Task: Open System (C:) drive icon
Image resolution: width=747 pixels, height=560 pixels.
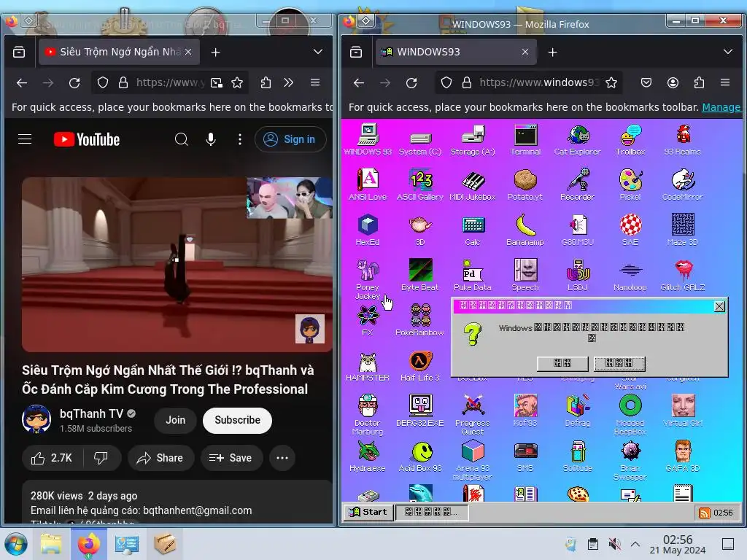Action: pyautogui.click(x=420, y=142)
